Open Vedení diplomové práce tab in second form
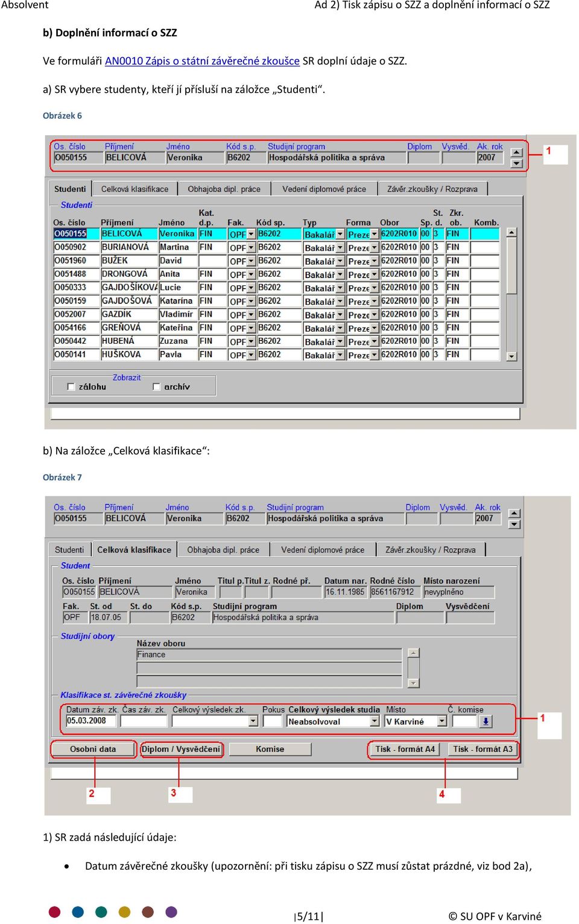This screenshot has height=924, width=579. pyautogui.click(x=323, y=549)
